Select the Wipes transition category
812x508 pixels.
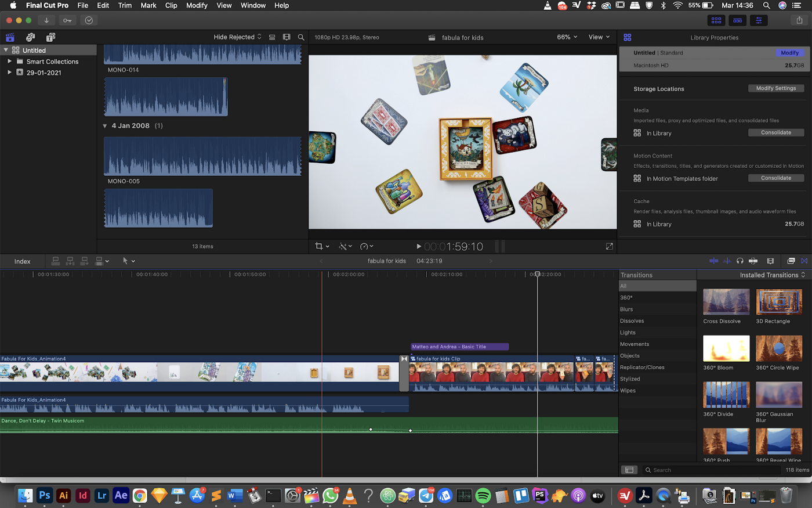click(x=628, y=391)
